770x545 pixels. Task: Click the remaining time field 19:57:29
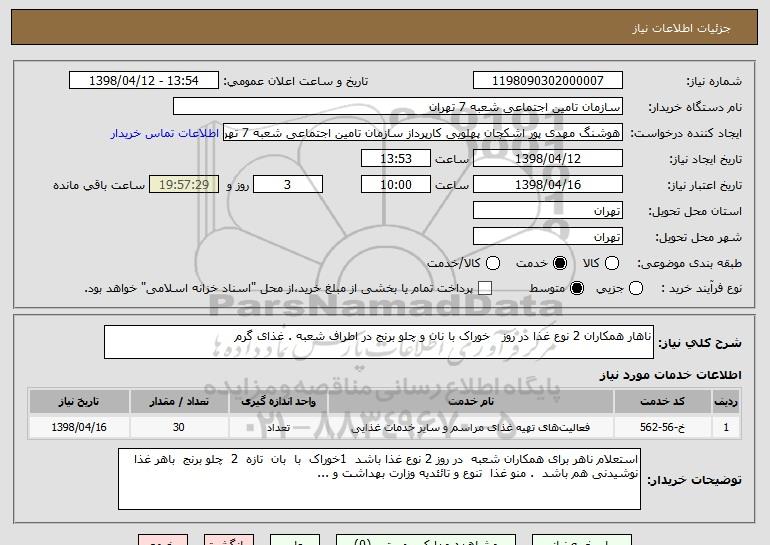(x=184, y=185)
